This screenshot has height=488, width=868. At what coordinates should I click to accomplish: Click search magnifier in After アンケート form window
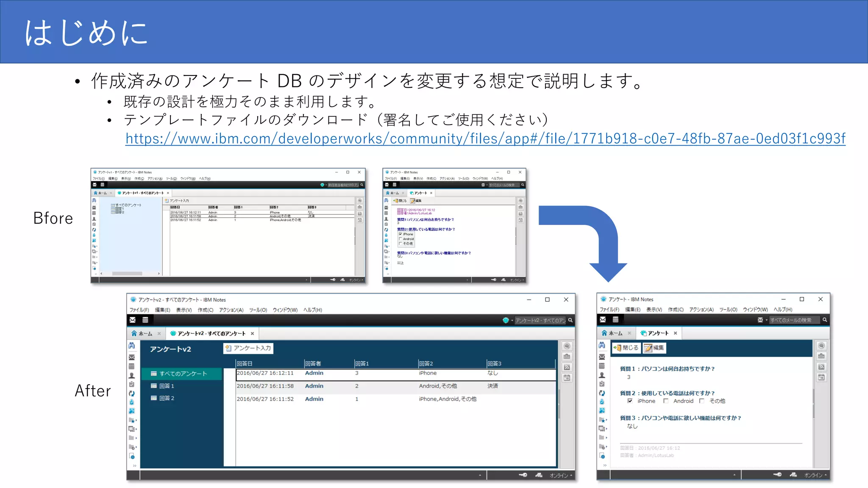825,320
